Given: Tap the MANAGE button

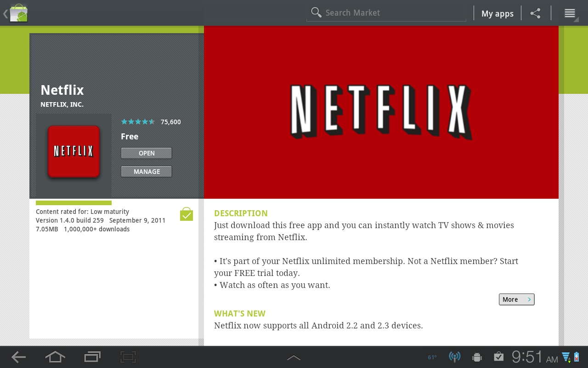Looking at the screenshot, I should 147,172.
